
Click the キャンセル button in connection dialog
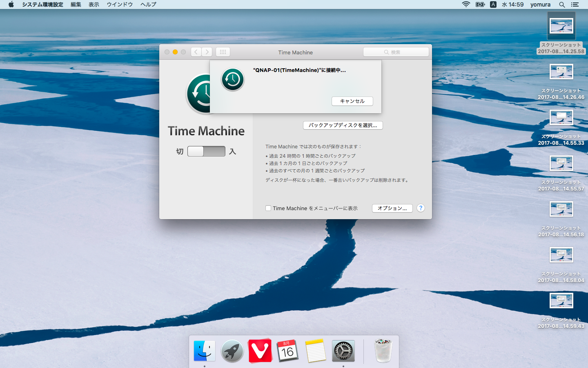point(352,101)
